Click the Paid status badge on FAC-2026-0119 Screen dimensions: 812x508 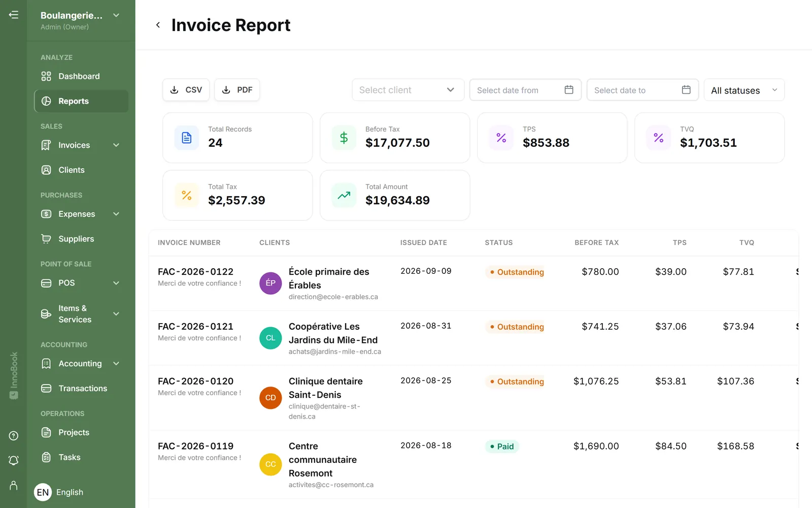tap(502, 447)
